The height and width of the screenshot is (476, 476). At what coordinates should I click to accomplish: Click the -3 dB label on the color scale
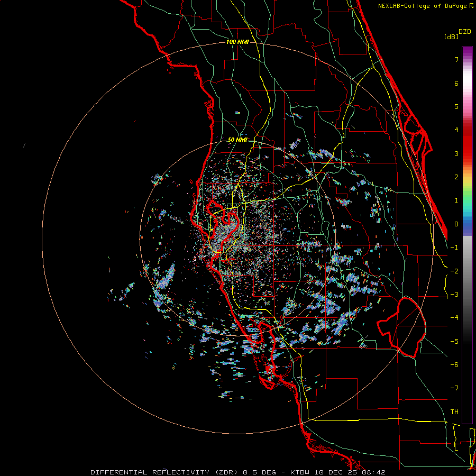454,295
